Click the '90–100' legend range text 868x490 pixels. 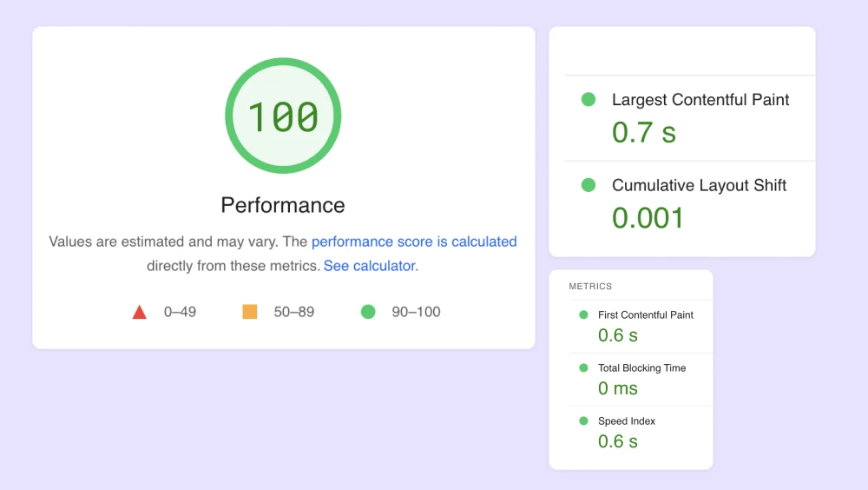point(417,312)
